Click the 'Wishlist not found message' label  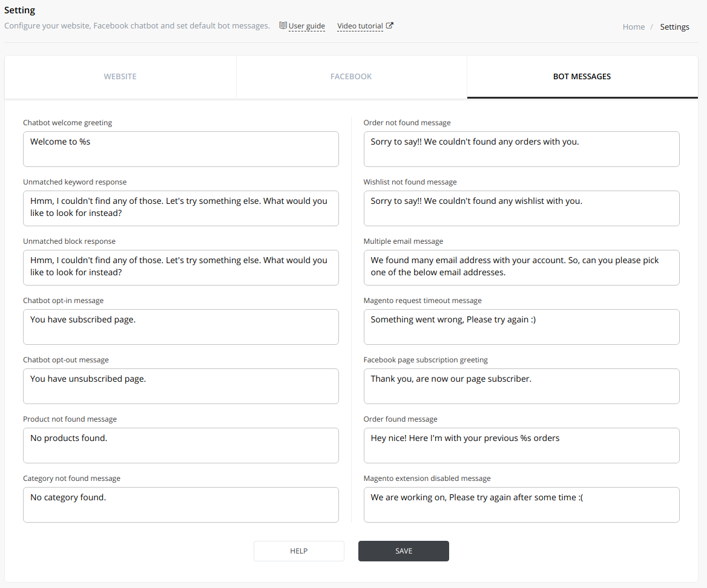pos(410,182)
